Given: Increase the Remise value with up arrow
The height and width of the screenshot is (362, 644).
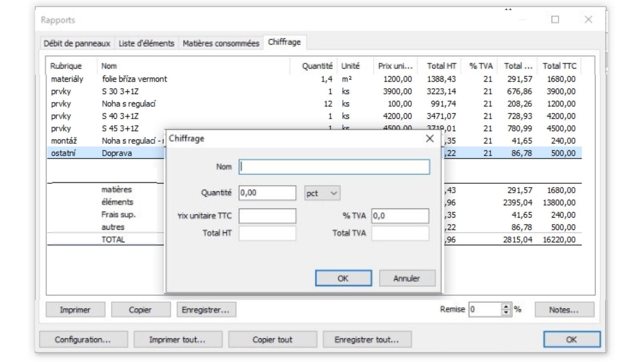Looking at the screenshot, I should pos(506,306).
